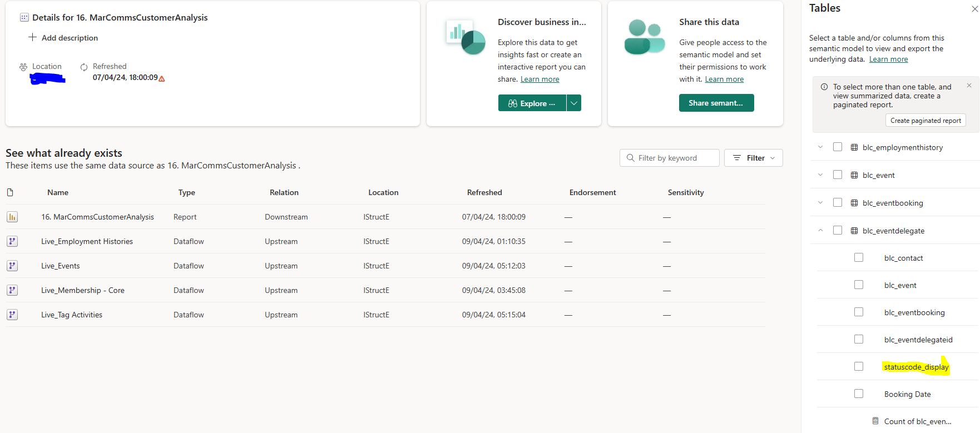Click the details icon next to title
Screen dimensions: 980x433
tap(24, 17)
